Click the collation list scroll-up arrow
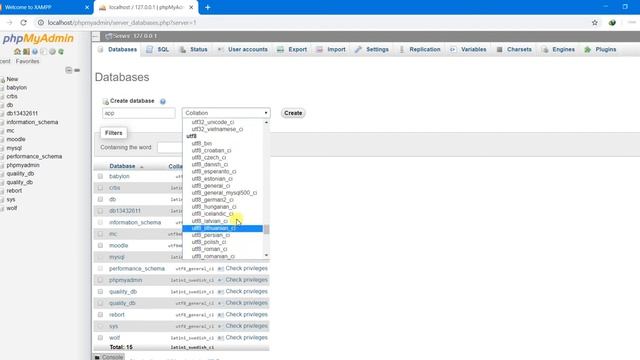The width and height of the screenshot is (640, 360). [x=267, y=122]
